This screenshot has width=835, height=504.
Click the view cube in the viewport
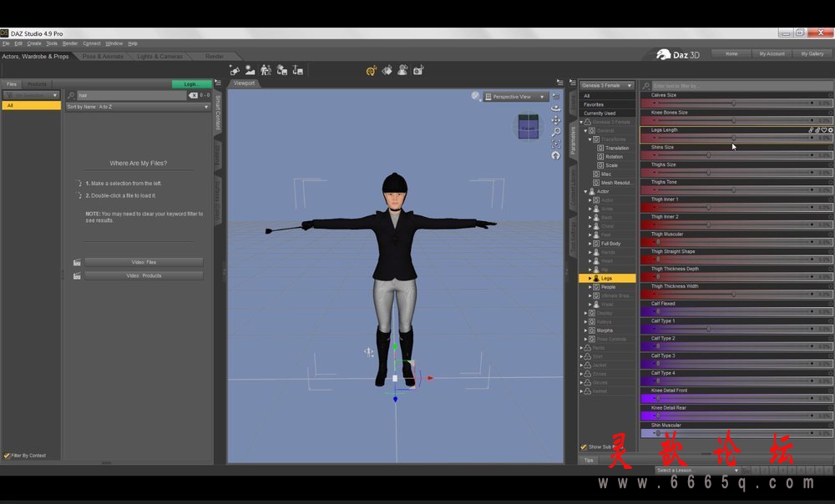click(529, 127)
